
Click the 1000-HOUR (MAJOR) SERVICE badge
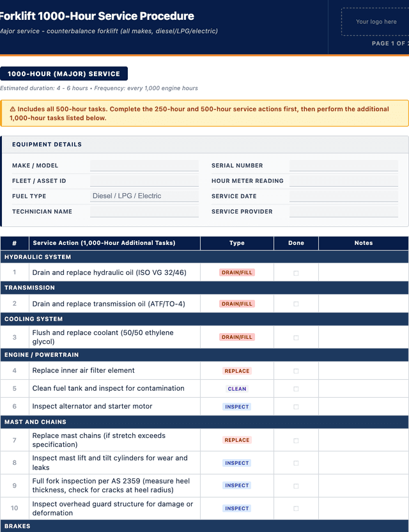[64, 74]
